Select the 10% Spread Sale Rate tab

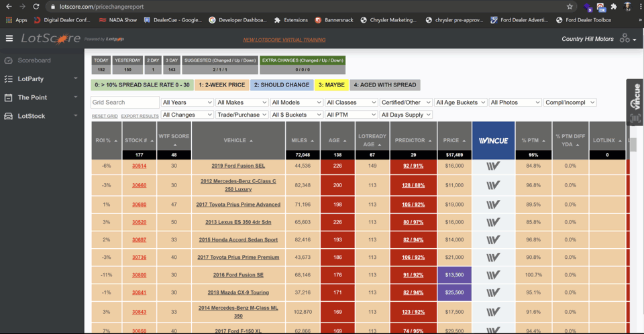[x=142, y=85]
